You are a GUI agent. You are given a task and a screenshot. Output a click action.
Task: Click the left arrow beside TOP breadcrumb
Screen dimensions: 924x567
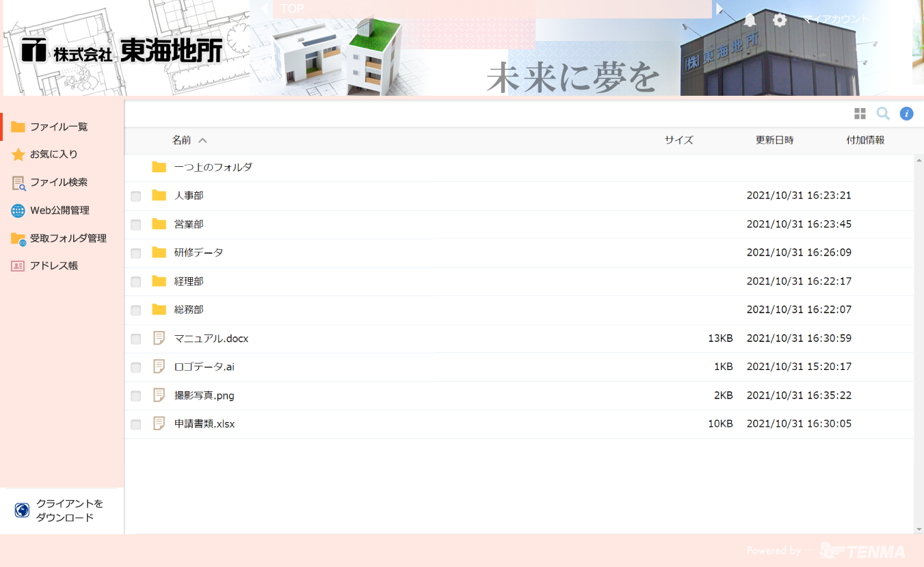[264, 9]
